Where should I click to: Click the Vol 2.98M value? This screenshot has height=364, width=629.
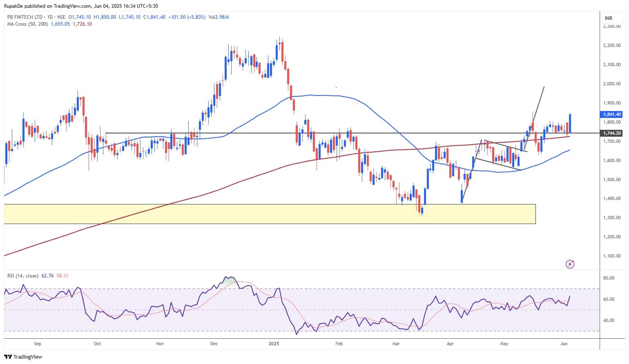point(219,17)
